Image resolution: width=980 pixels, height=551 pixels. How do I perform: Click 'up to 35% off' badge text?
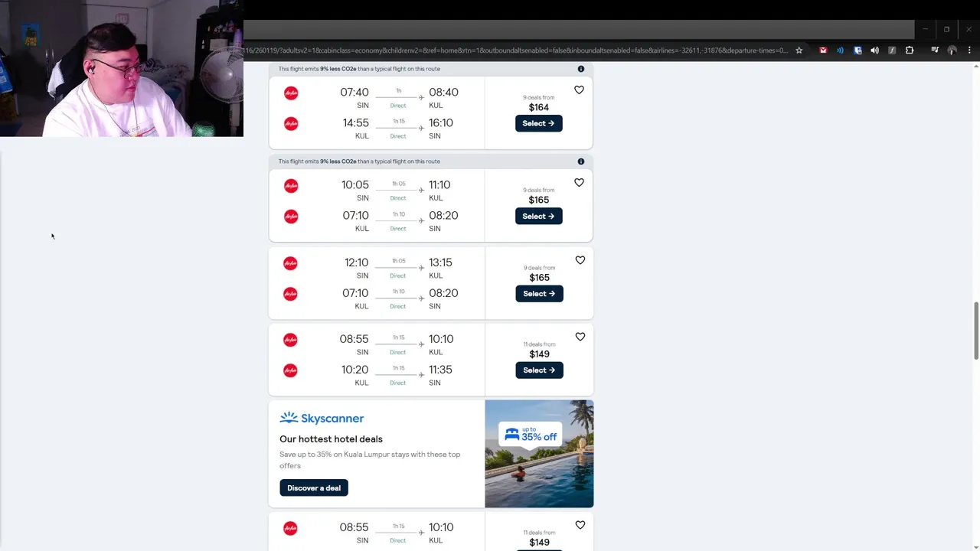coord(539,434)
